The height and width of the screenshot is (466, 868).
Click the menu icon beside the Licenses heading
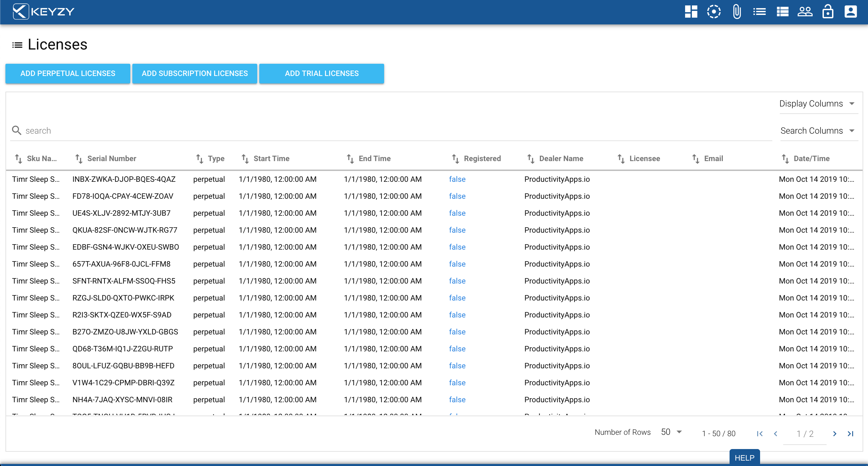pyautogui.click(x=16, y=44)
